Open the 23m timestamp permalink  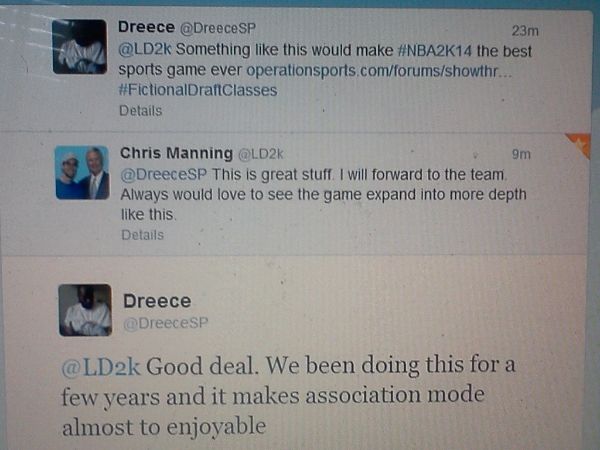click(x=525, y=31)
